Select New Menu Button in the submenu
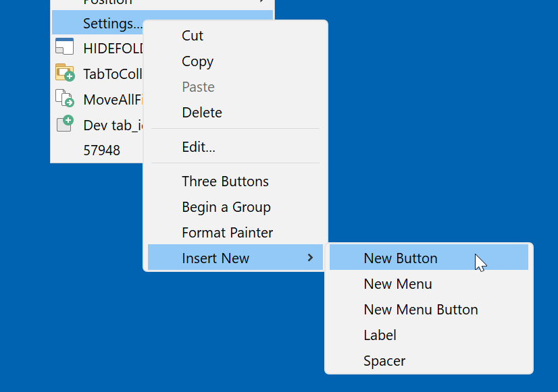The image size is (558, 392). tap(420, 310)
